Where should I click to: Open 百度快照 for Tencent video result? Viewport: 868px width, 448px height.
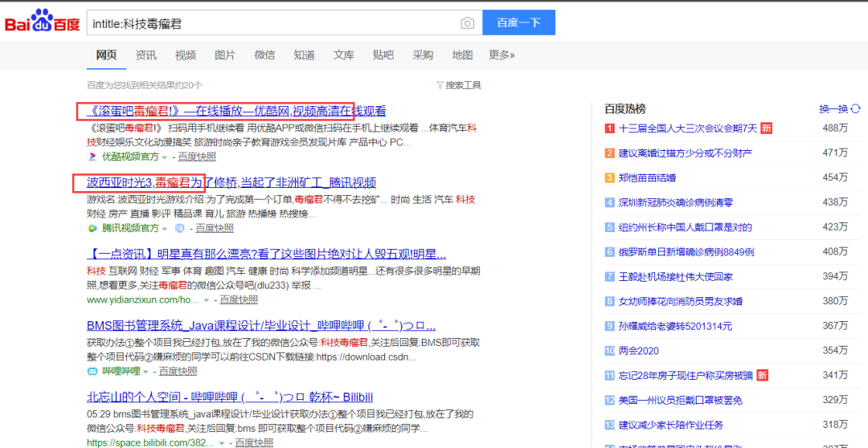215,229
